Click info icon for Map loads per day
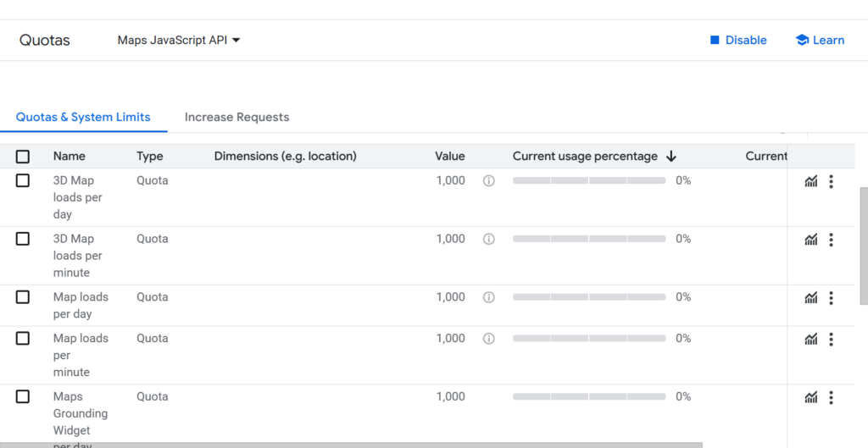The width and height of the screenshot is (868, 448). pyautogui.click(x=488, y=297)
